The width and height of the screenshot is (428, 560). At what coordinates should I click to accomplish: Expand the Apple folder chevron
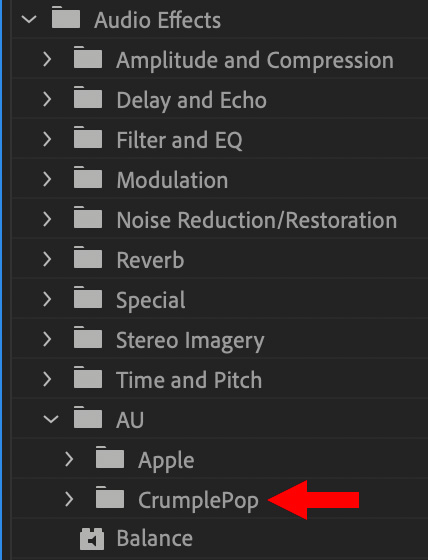click(69, 459)
